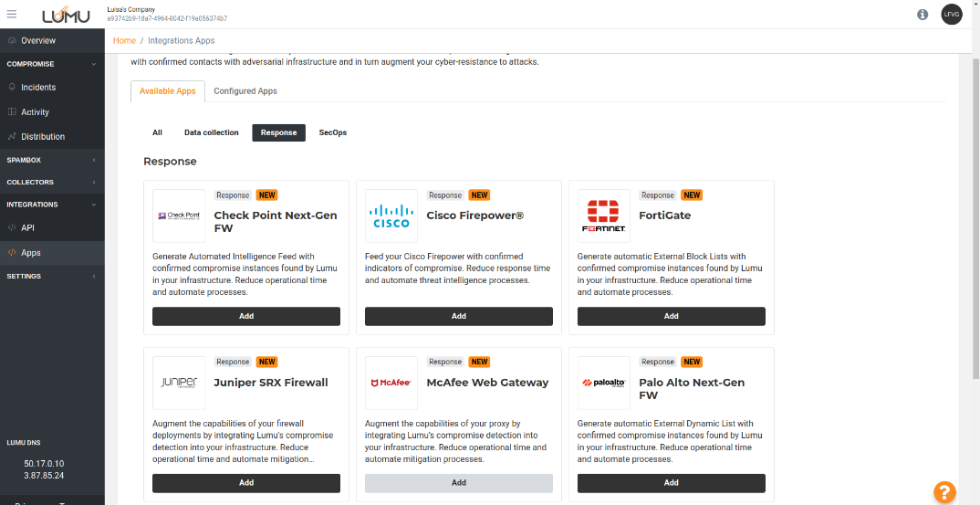The height and width of the screenshot is (505, 980).
Task: Click the orange help question mark icon
Action: point(944,492)
